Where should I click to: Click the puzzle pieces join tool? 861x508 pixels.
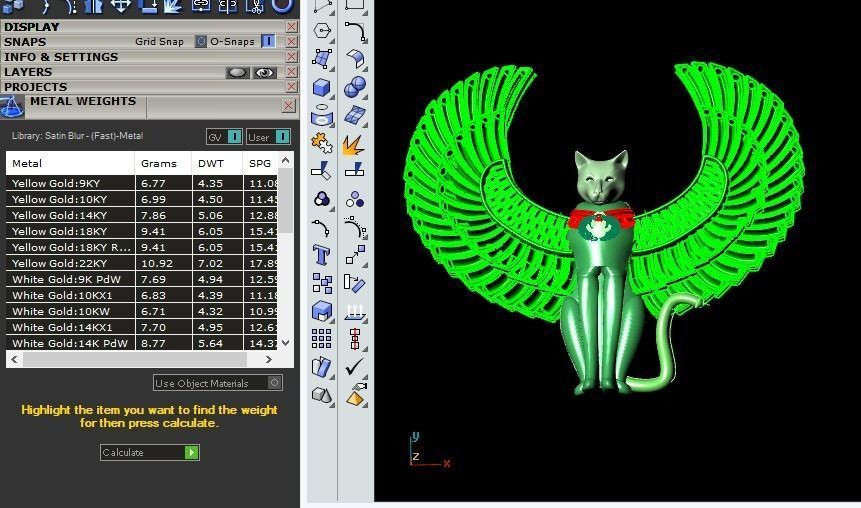point(322,144)
